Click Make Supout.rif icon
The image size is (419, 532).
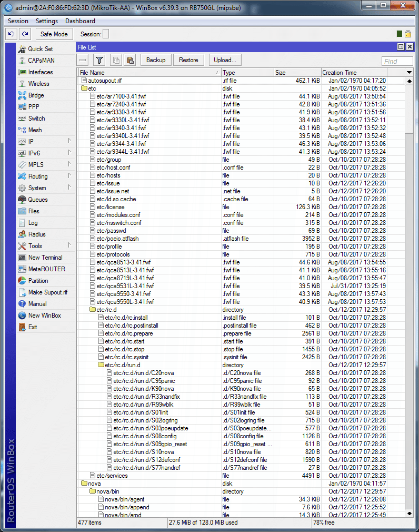(22, 292)
